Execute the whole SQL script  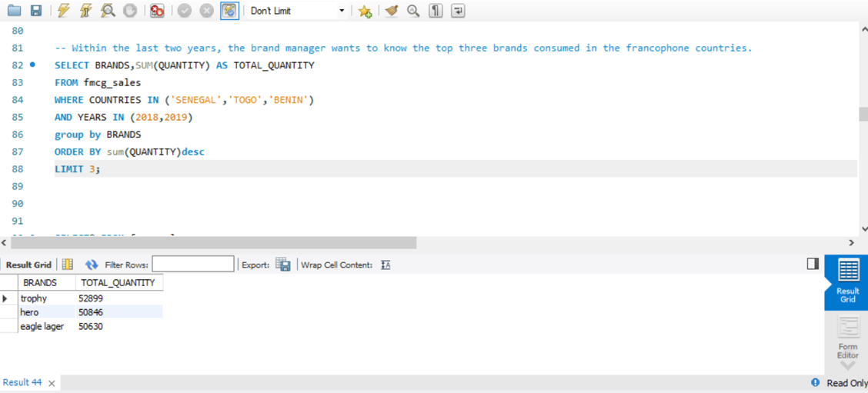[x=64, y=11]
